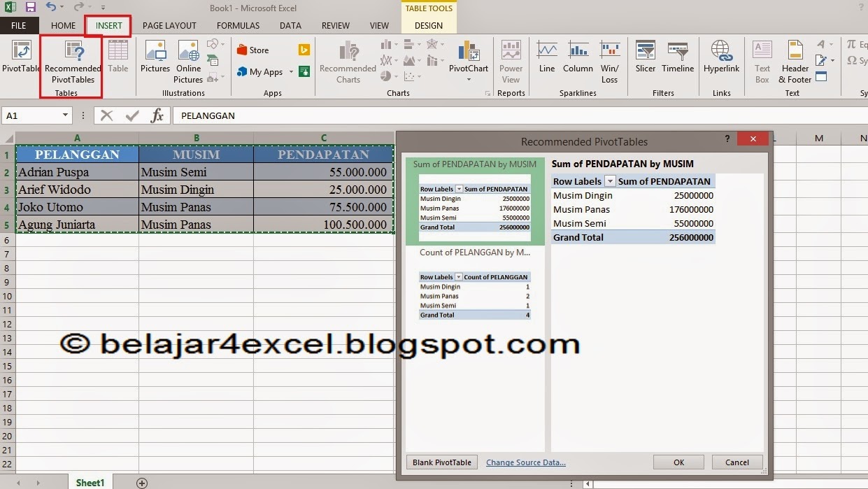Select cell Musim Dingin in column B
868x489 pixels.
pyautogui.click(x=197, y=190)
